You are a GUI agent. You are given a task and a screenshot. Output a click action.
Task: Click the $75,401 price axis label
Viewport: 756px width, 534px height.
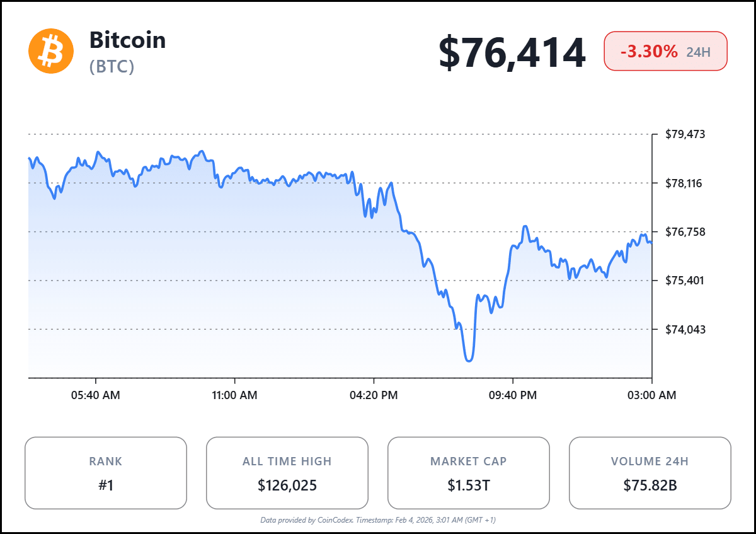point(685,280)
